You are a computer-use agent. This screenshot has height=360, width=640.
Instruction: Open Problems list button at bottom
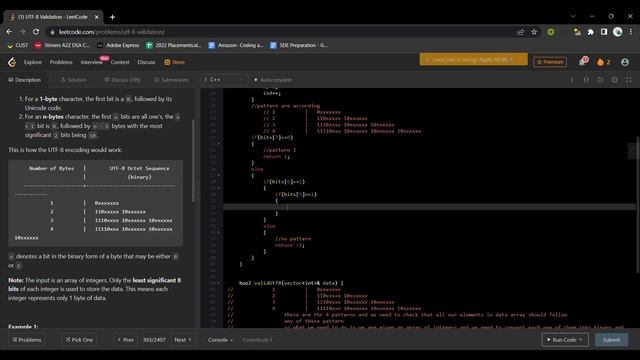point(27,340)
